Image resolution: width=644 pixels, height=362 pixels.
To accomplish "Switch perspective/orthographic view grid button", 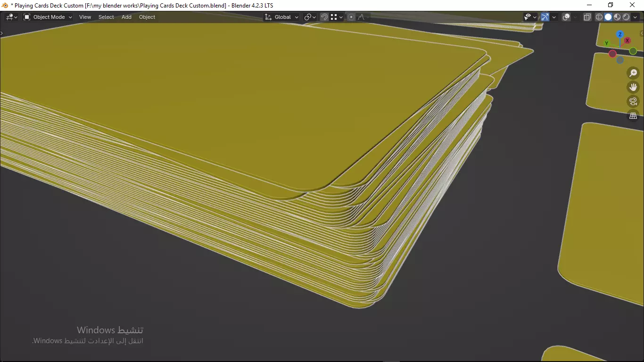I will 633,115.
